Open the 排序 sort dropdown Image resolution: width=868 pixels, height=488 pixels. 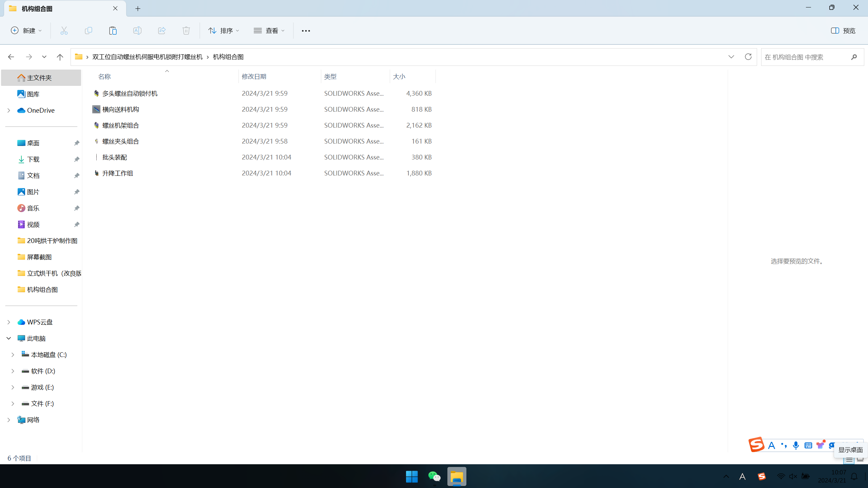(x=224, y=31)
